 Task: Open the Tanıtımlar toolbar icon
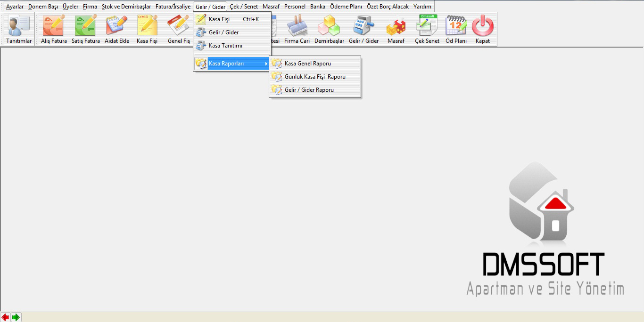tap(19, 29)
